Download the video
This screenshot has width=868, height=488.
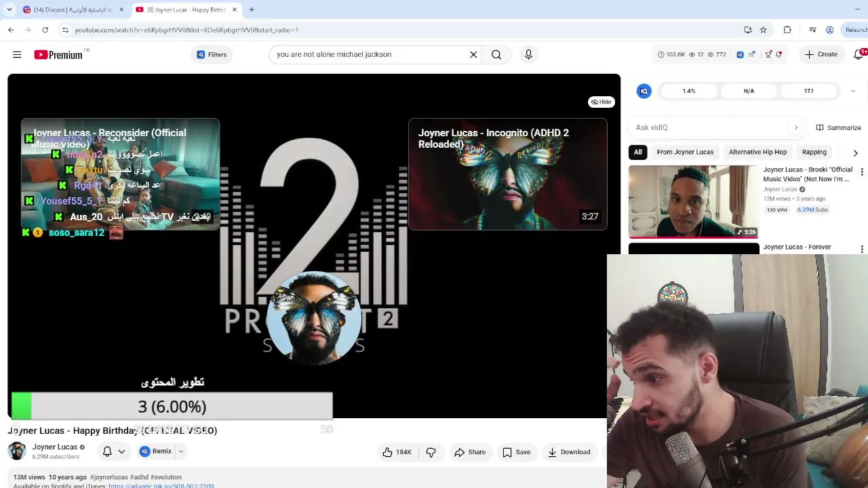coord(569,452)
